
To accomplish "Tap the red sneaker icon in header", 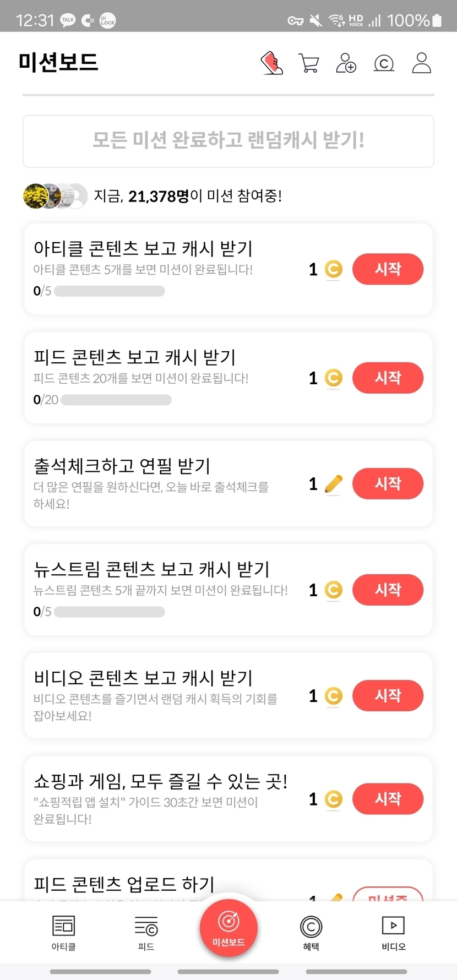I will (x=271, y=63).
